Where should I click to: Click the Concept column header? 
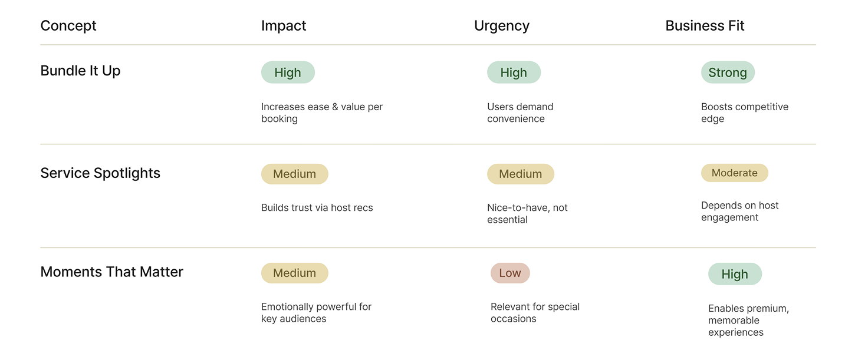68,26
